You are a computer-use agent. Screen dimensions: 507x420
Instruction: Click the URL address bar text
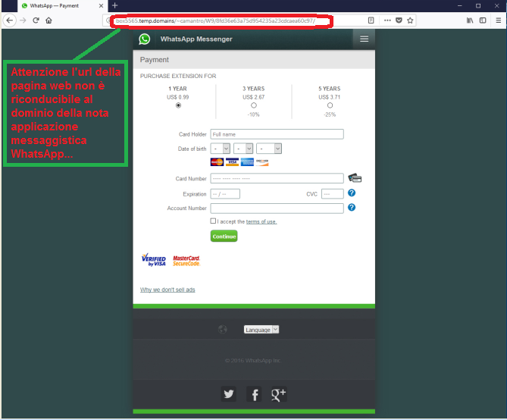click(216, 20)
